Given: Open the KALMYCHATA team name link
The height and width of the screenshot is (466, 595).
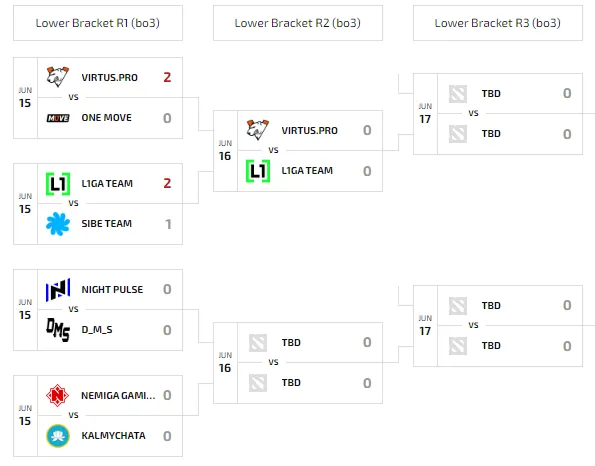Looking at the screenshot, I should (113, 436).
